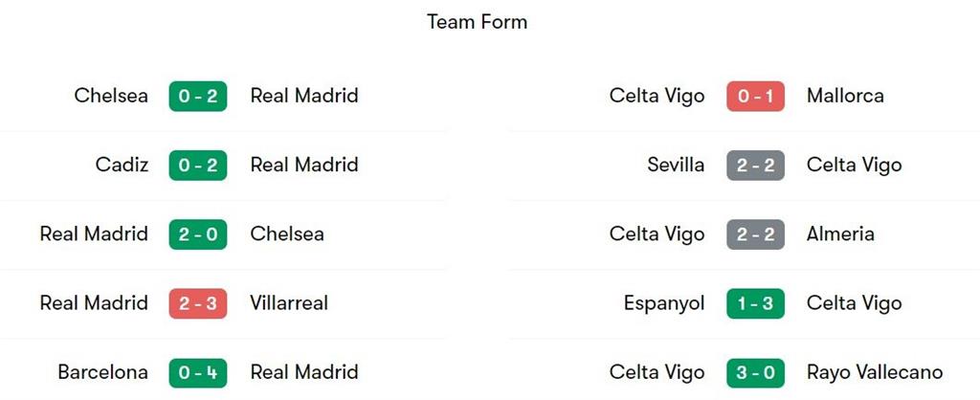
Task: Click the red 0-1 score badge
Action: click(x=755, y=96)
